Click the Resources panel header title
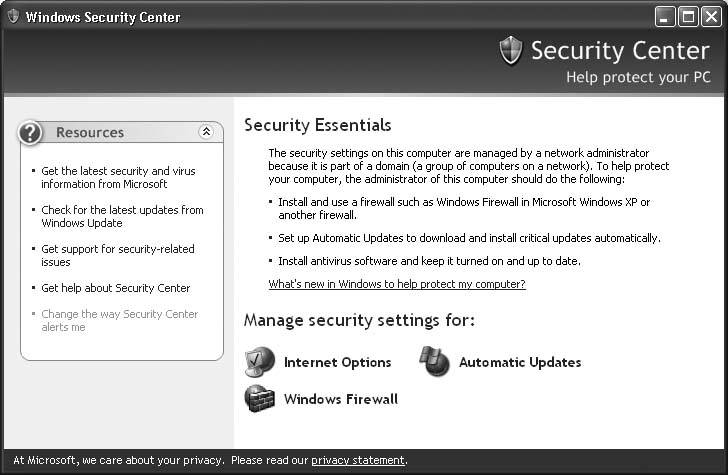The height and width of the screenshot is (475, 728). 90,132
